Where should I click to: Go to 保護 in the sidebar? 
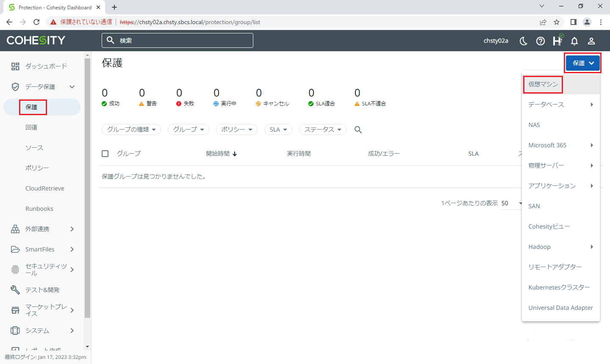click(42, 107)
